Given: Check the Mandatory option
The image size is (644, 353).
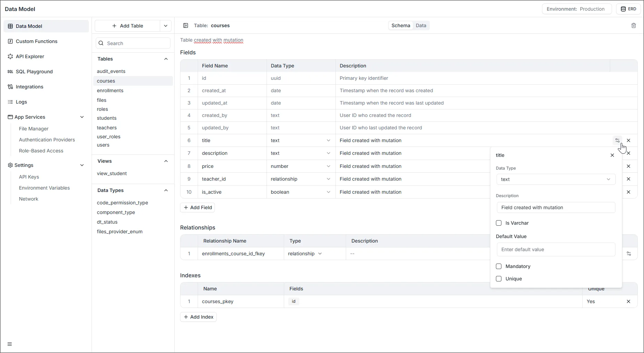Looking at the screenshot, I should [499, 266].
